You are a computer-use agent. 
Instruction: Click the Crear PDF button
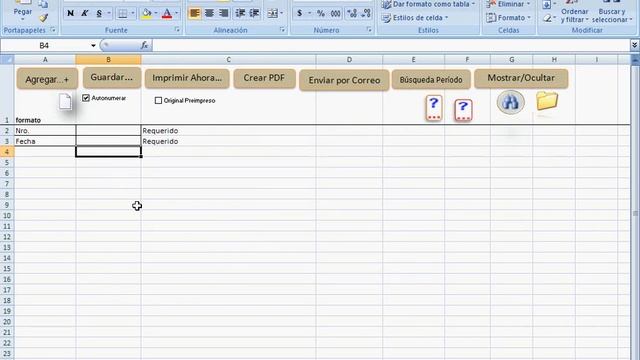264,78
